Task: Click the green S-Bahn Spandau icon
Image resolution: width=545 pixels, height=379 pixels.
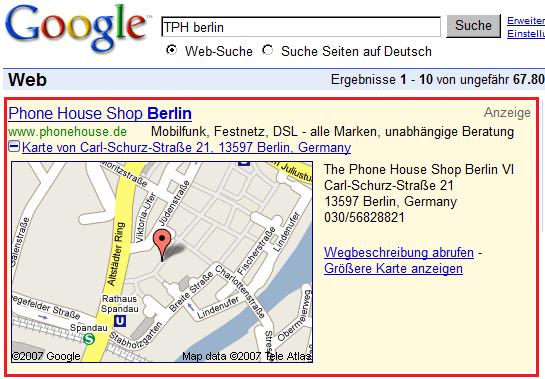Action: 89,339
